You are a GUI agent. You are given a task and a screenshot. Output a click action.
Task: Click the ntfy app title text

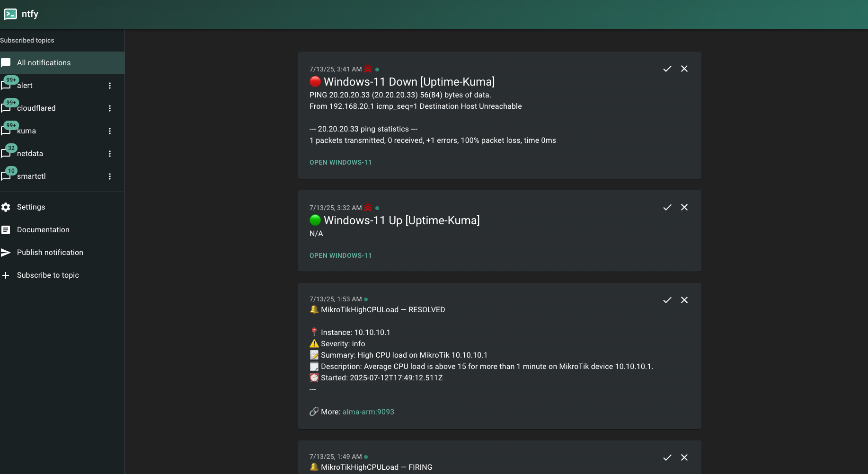[x=30, y=14]
